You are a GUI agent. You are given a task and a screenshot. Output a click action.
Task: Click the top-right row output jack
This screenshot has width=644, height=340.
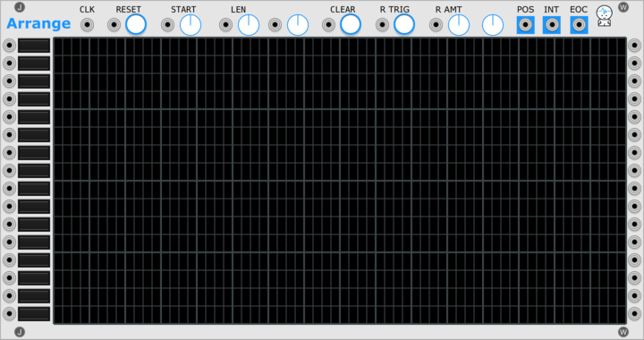[634, 46]
